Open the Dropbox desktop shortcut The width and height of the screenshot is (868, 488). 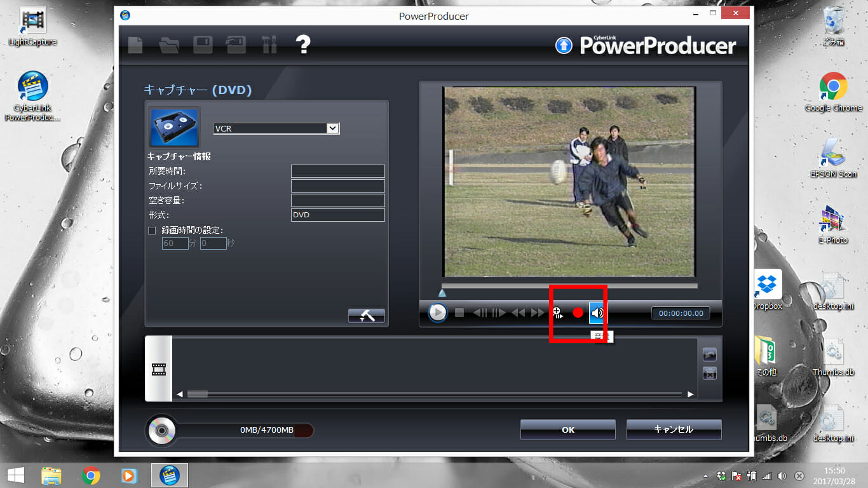pyautogui.click(x=768, y=290)
